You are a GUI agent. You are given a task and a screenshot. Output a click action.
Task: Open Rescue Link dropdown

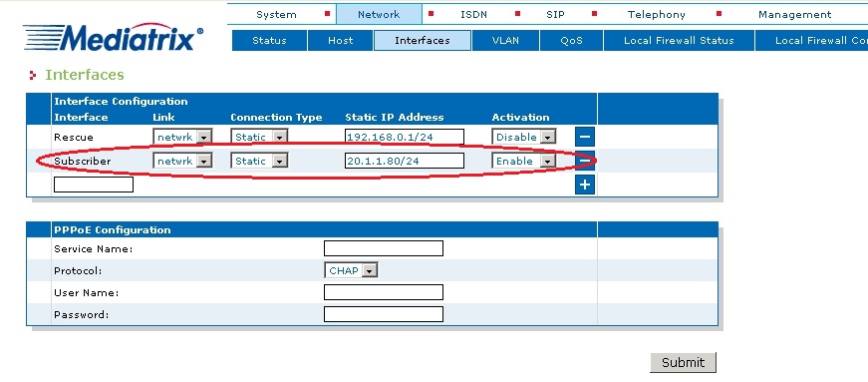[182, 137]
